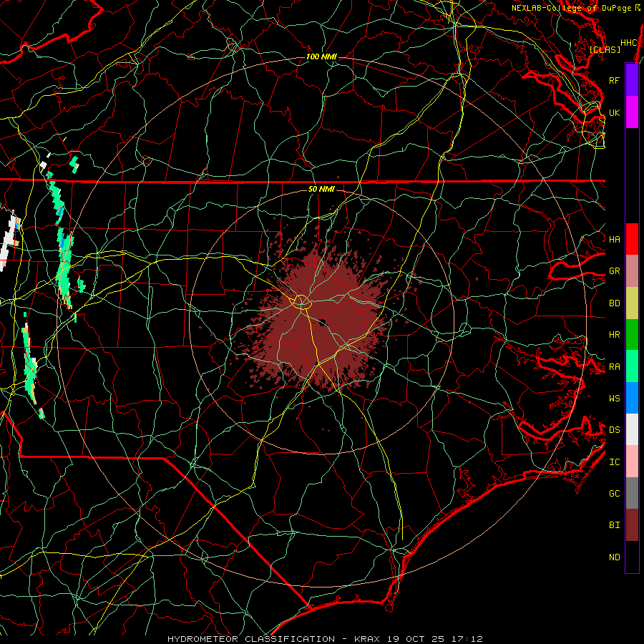
Task: Click the GC legend label
Action: click(x=614, y=494)
